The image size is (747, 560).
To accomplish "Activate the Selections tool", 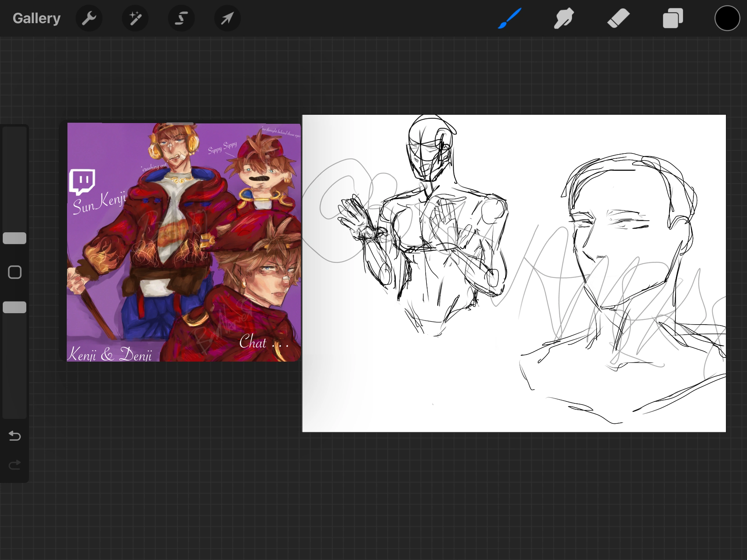I will [x=181, y=18].
